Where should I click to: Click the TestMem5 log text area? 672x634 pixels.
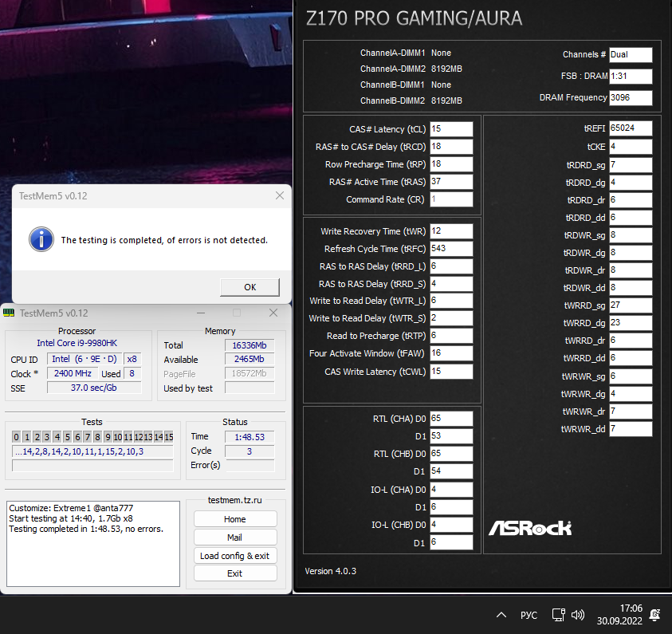click(x=93, y=544)
